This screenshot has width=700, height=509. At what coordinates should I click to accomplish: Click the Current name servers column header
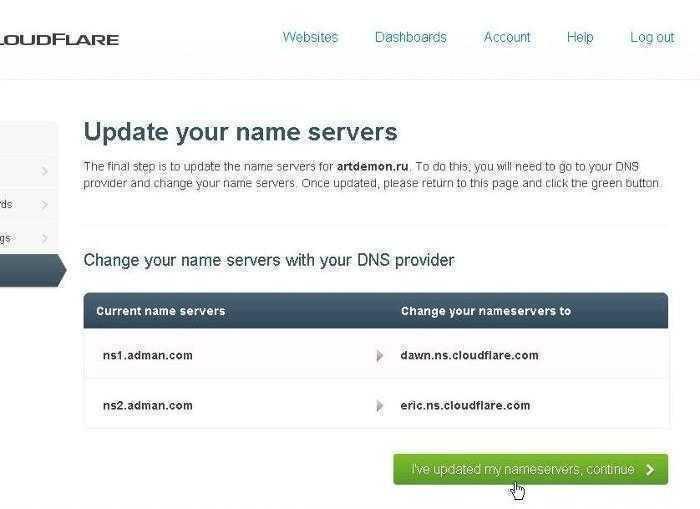(161, 311)
